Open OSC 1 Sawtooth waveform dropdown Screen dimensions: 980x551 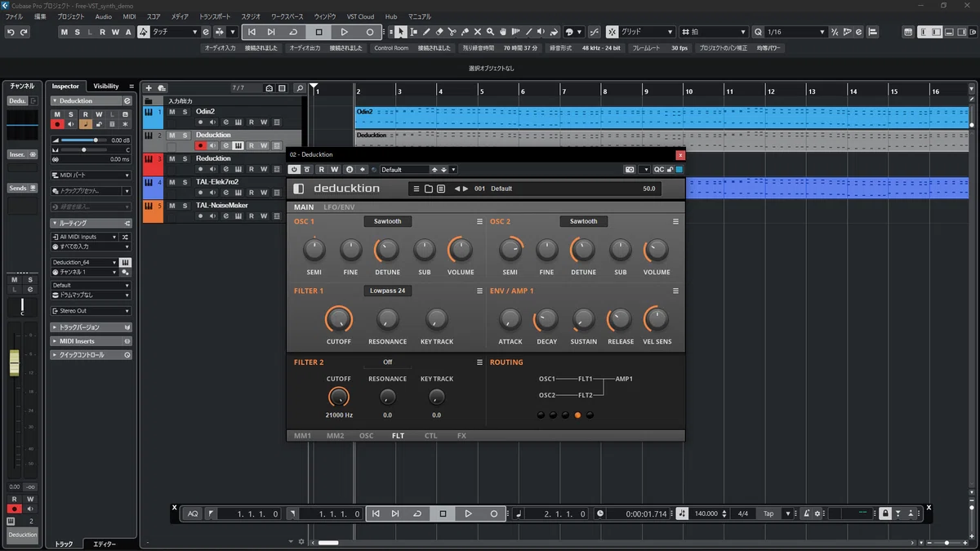click(388, 221)
